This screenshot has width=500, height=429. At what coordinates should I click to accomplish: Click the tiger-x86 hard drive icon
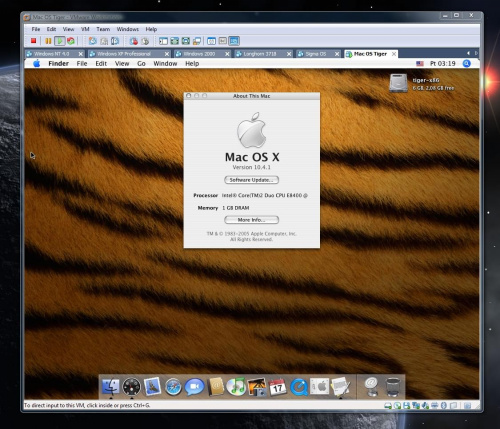tap(398, 83)
